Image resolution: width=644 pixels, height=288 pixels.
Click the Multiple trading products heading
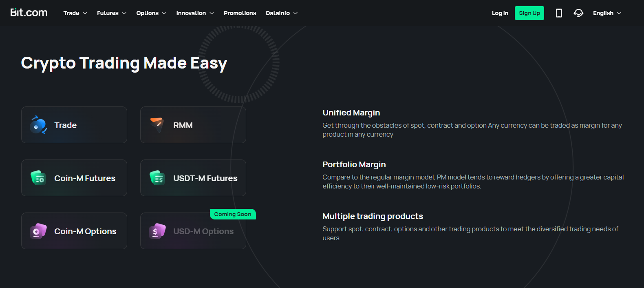coord(373,216)
